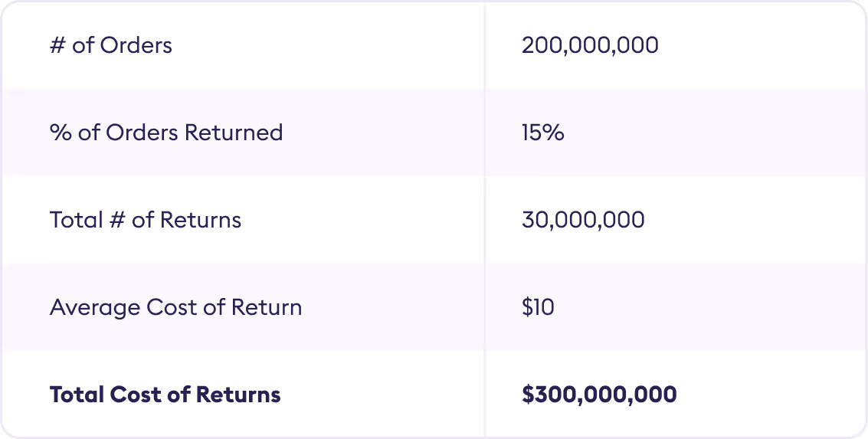Select the 200,000,000 orders value
This screenshot has width=868, height=439.
click(x=590, y=45)
